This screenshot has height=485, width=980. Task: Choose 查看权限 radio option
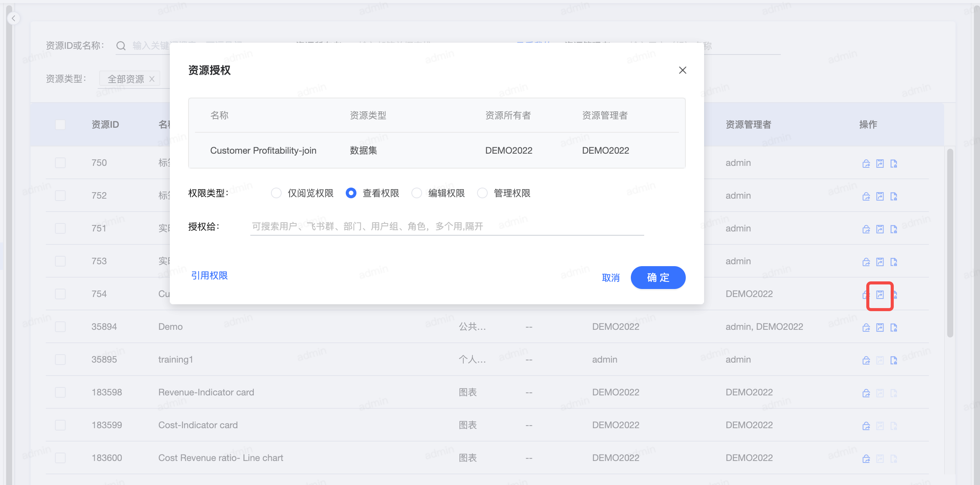pos(351,193)
